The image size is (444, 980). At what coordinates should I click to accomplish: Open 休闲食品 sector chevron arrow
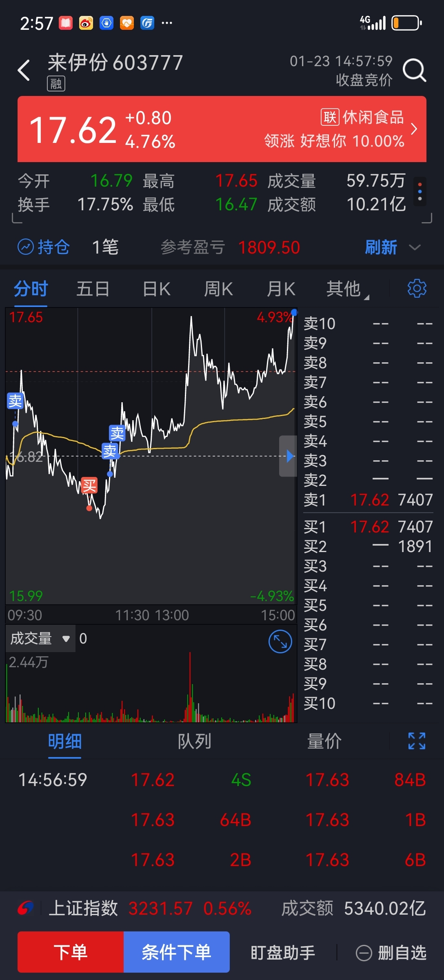pyautogui.click(x=414, y=129)
